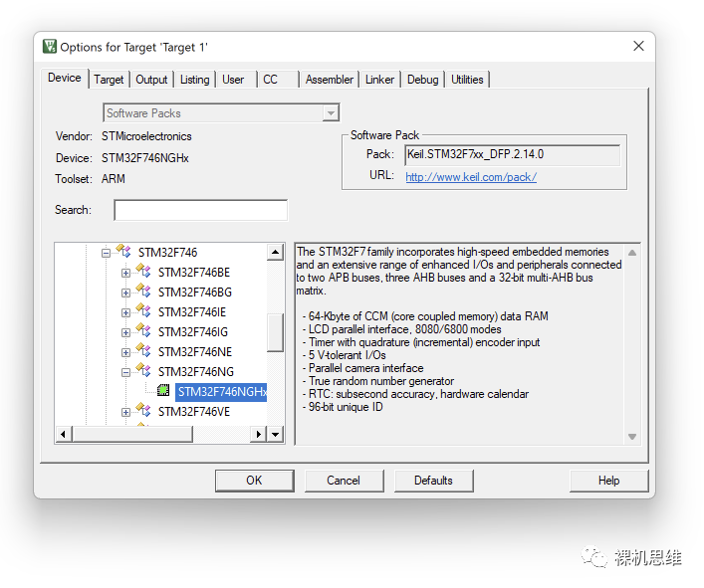Viewport: 704px width, 588px height.
Task: Open the Utilities tab
Action: tap(467, 80)
